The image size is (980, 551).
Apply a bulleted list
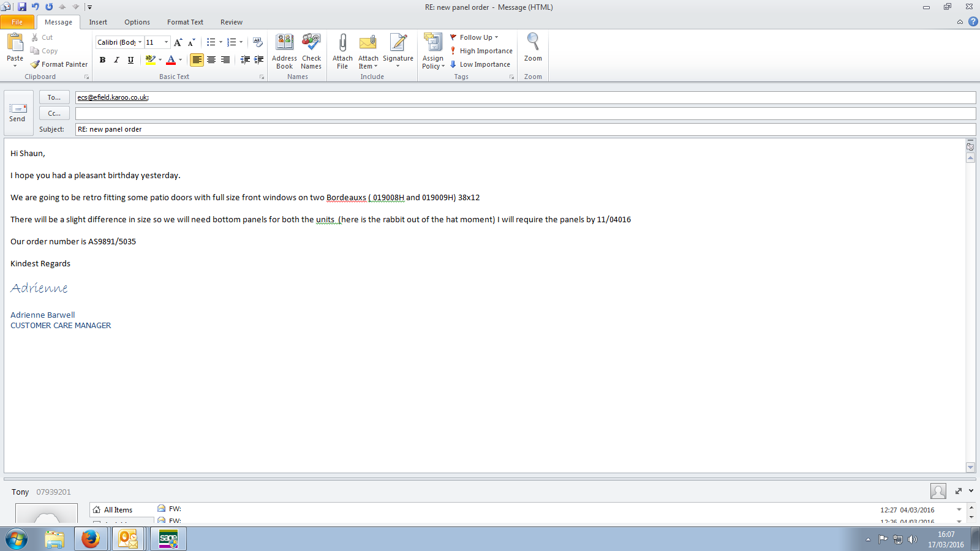click(x=211, y=42)
